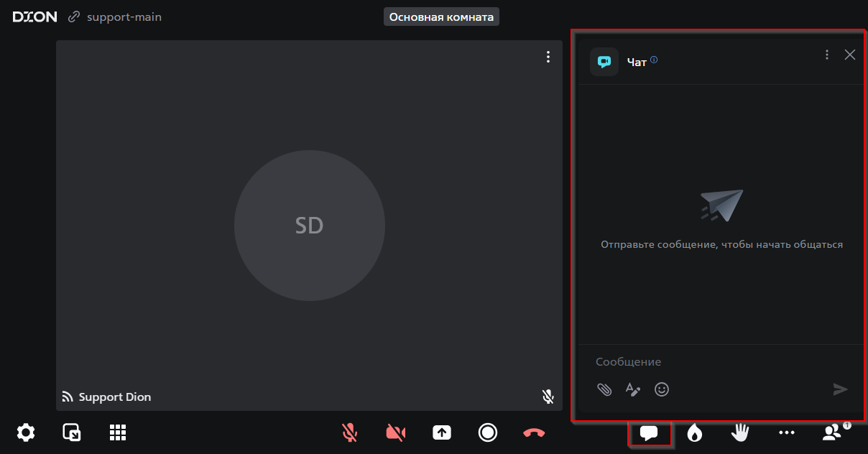Click the picture-in-picture window icon
Screen dimensions: 868x454
coord(72,432)
